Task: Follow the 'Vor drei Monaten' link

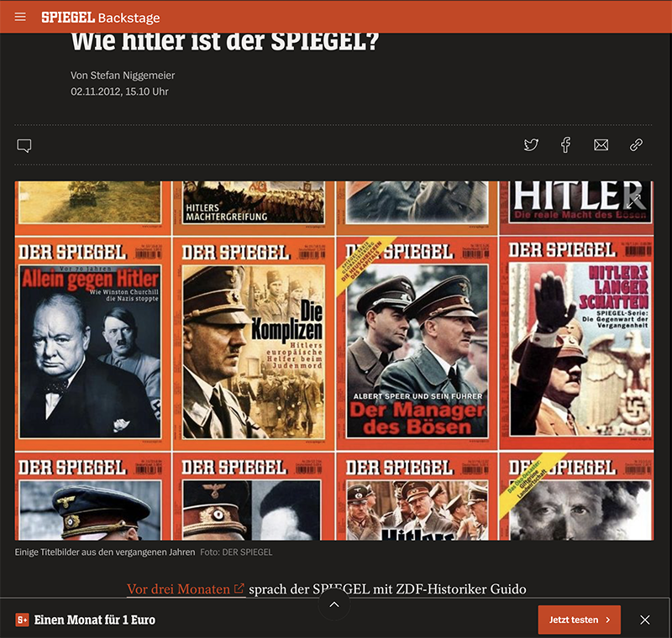Action: [179, 589]
